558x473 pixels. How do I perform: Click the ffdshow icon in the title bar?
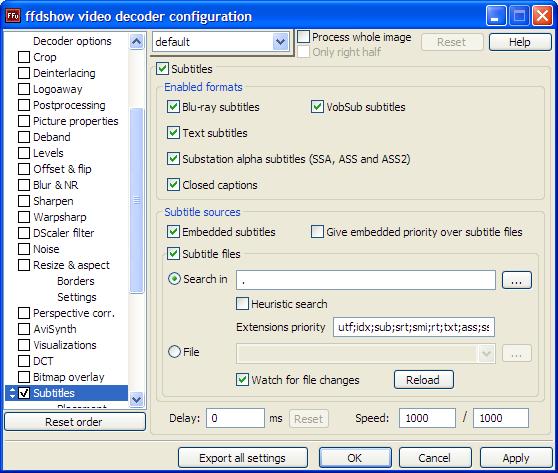pyautogui.click(x=13, y=16)
